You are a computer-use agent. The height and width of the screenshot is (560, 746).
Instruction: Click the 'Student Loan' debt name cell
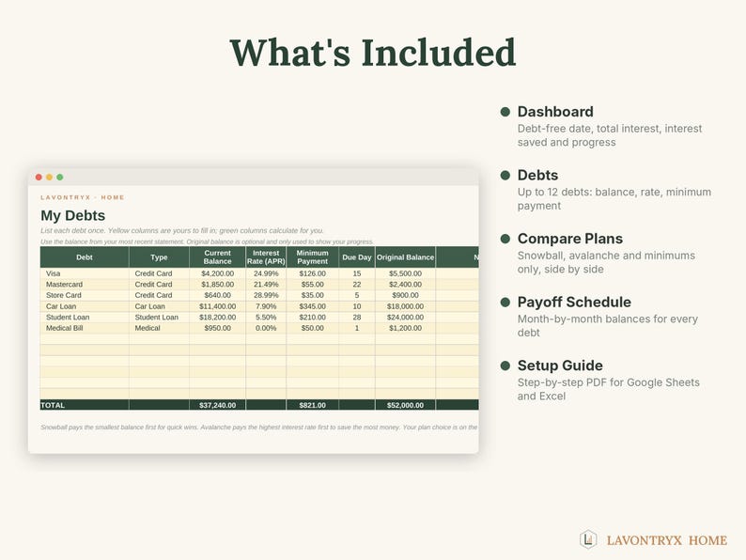(x=85, y=318)
